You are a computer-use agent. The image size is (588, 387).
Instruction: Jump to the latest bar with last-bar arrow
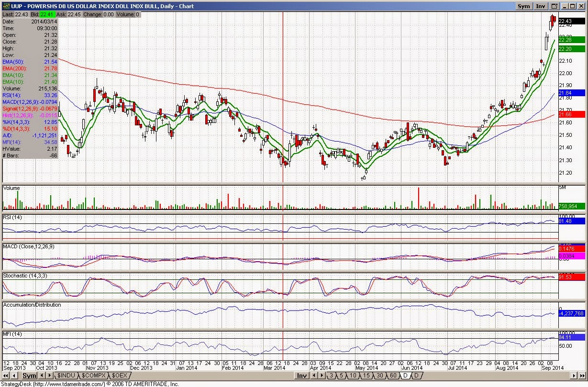(x=581, y=376)
